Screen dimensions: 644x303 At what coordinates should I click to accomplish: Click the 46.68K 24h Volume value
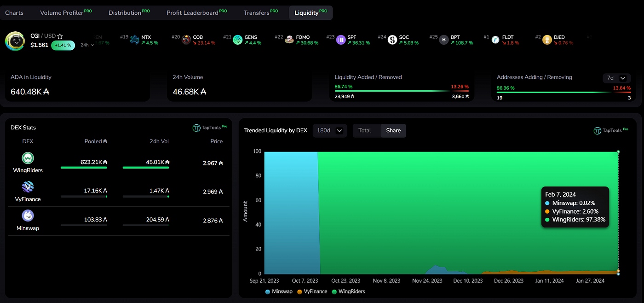[x=190, y=92]
